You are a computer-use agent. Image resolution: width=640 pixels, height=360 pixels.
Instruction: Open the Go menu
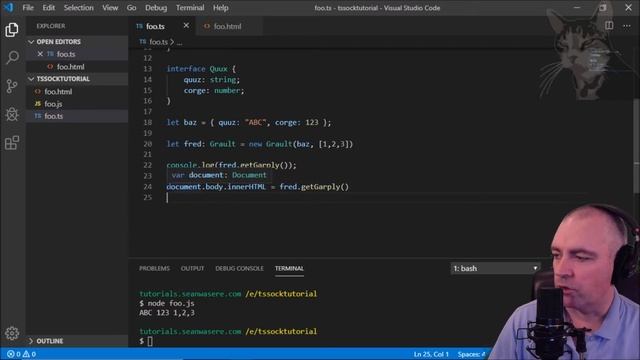tap(131, 8)
